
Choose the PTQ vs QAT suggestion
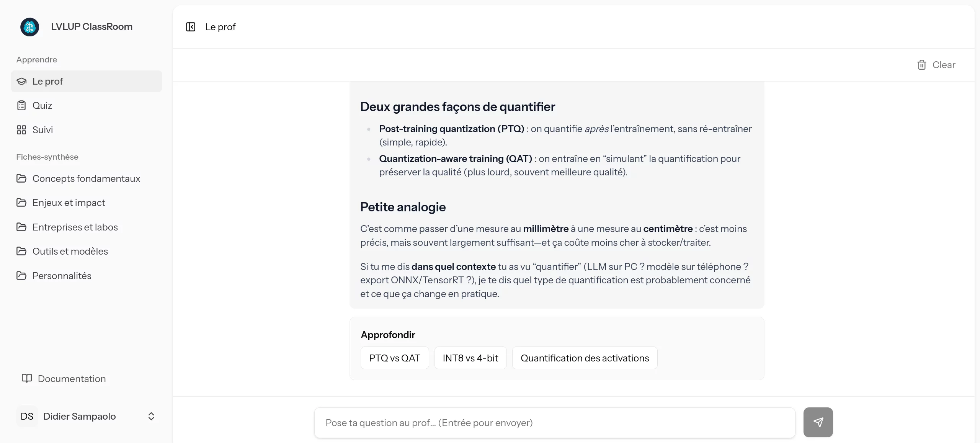click(394, 358)
